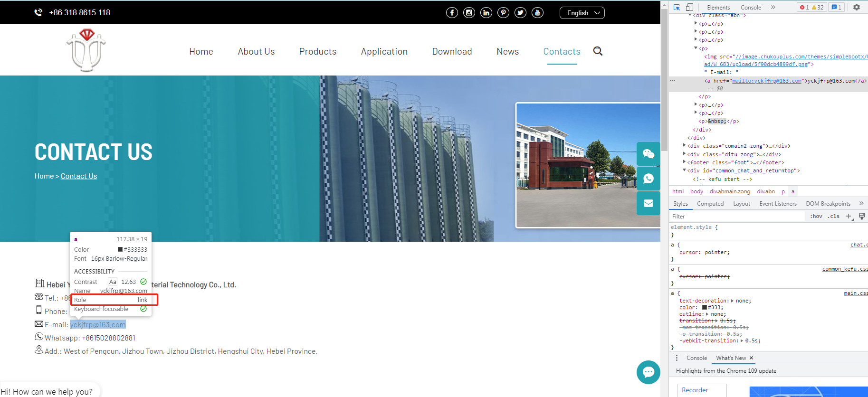
Task: Collapse the open <p> node with img
Action: point(696,48)
